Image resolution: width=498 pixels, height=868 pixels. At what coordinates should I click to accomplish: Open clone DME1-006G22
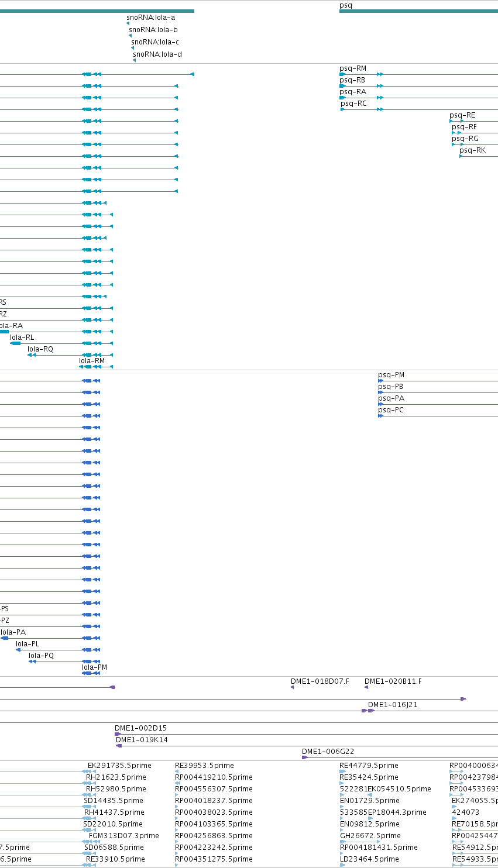[x=328, y=752]
